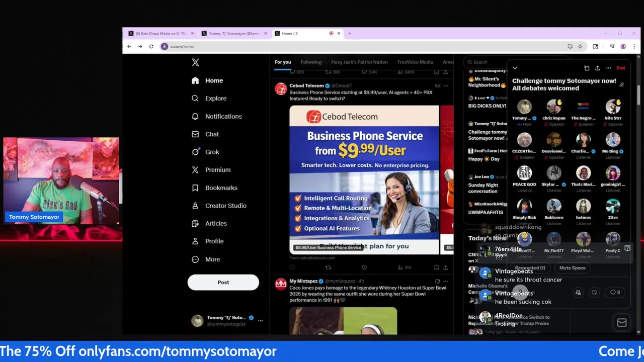Like the Cebod Telecom ad
This screenshot has width=644, height=362.
pos(364,267)
